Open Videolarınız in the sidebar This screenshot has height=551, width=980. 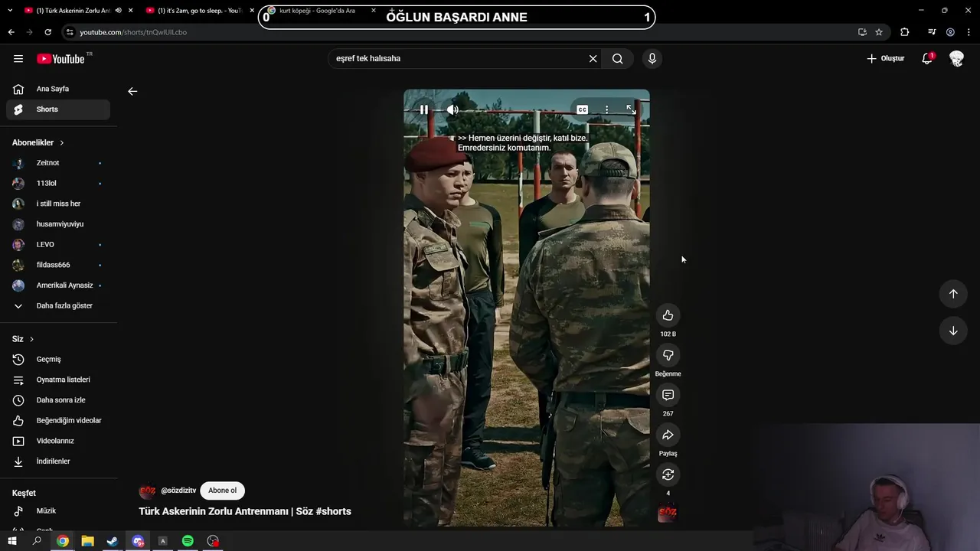58,441
